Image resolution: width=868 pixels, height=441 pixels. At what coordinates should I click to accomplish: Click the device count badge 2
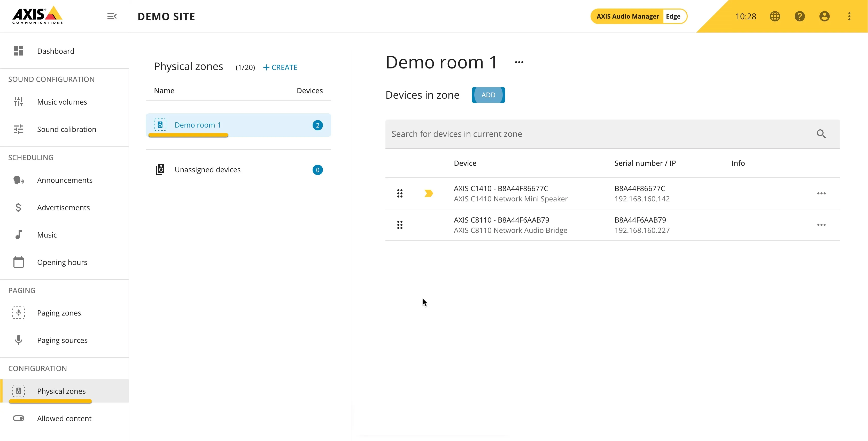point(317,125)
